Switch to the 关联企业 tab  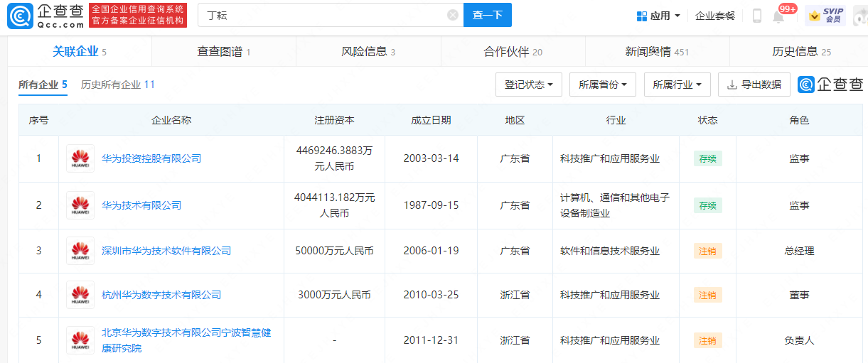click(80, 52)
